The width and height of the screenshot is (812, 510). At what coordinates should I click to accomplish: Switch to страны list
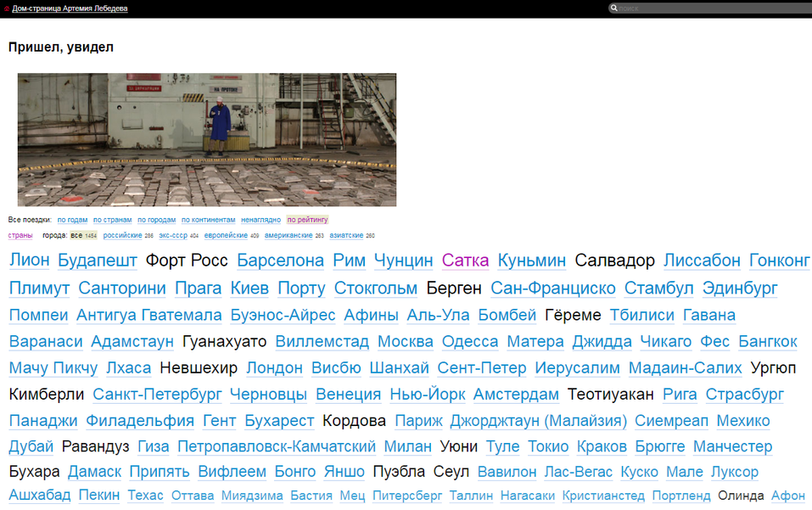(20, 235)
